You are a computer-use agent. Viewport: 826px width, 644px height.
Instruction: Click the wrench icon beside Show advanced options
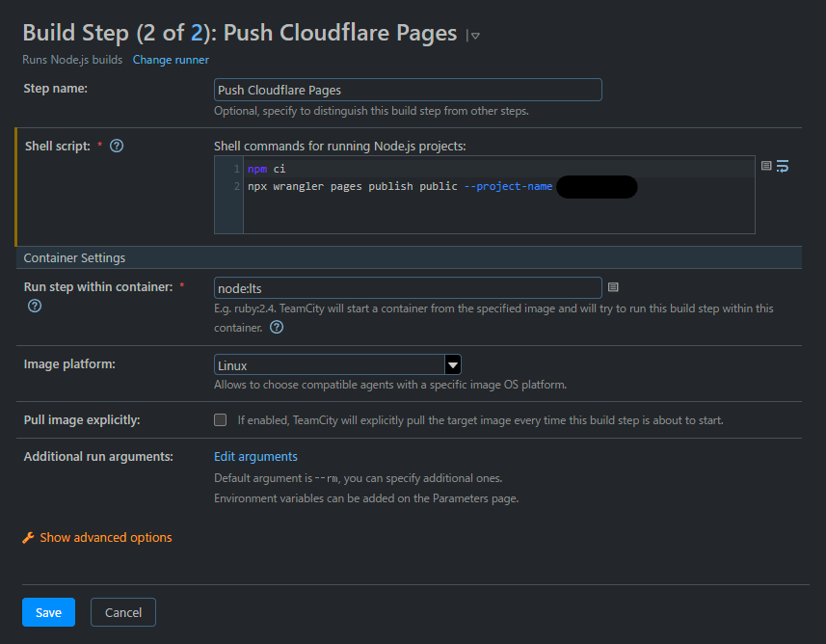[x=28, y=538]
